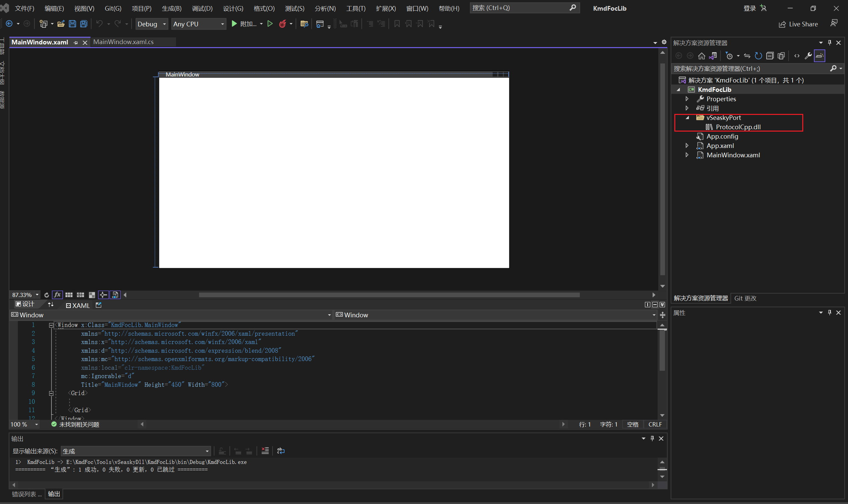The height and width of the screenshot is (504, 848).
Task: Click the Hot Reload flame icon
Action: tap(282, 24)
